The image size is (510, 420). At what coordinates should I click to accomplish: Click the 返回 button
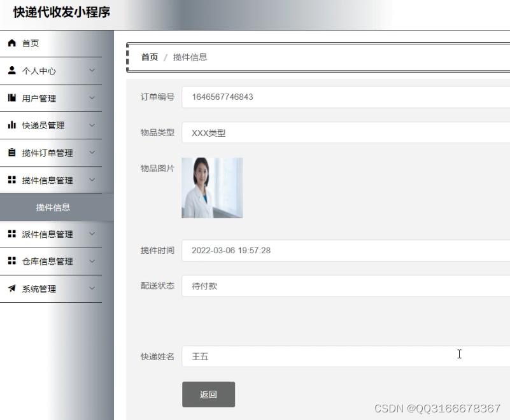coord(208,395)
